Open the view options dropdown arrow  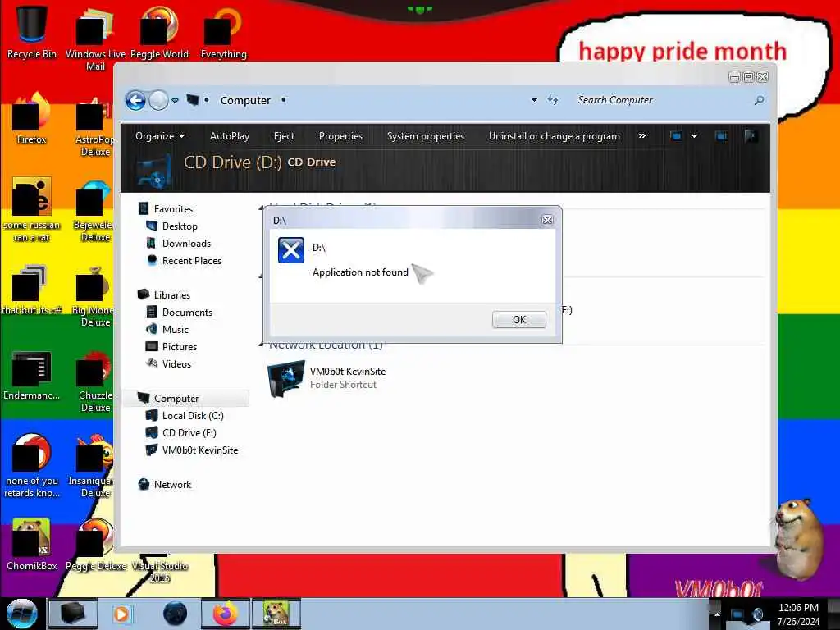[x=694, y=136]
